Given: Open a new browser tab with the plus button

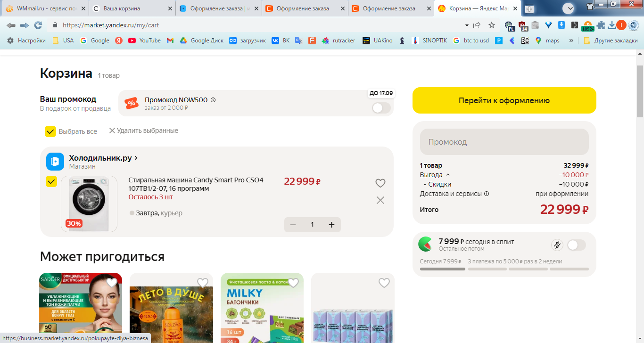Looking at the screenshot, I should tap(529, 9).
